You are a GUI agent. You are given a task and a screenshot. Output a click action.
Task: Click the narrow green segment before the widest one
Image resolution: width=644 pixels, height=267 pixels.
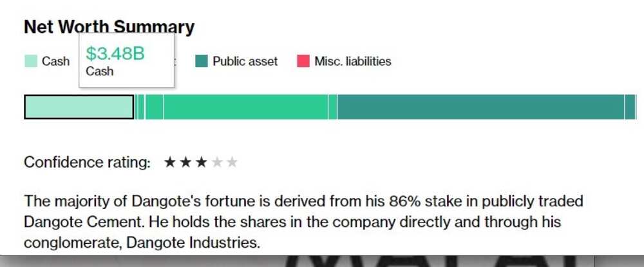pyautogui.click(x=154, y=107)
